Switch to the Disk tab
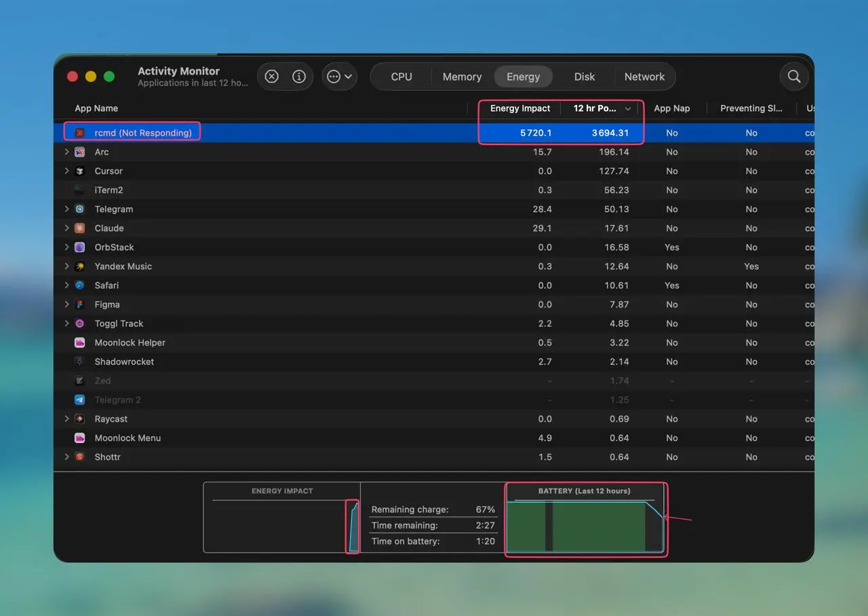Viewport: 868px width, 616px height. (585, 77)
